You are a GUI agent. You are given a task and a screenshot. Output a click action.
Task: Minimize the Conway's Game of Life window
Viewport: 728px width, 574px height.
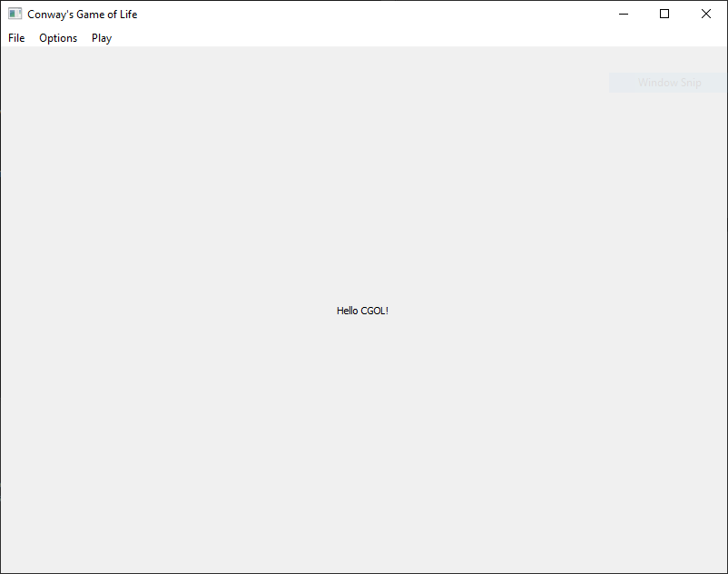coord(624,15)
